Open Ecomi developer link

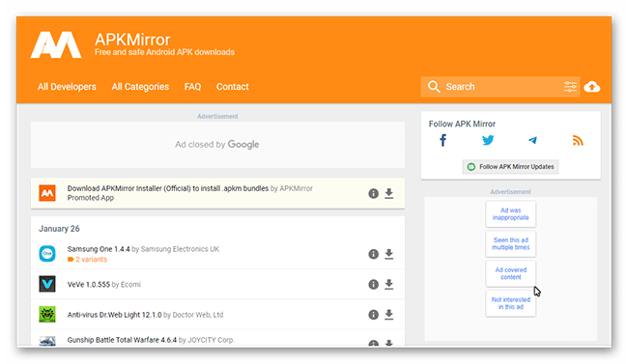130,284
